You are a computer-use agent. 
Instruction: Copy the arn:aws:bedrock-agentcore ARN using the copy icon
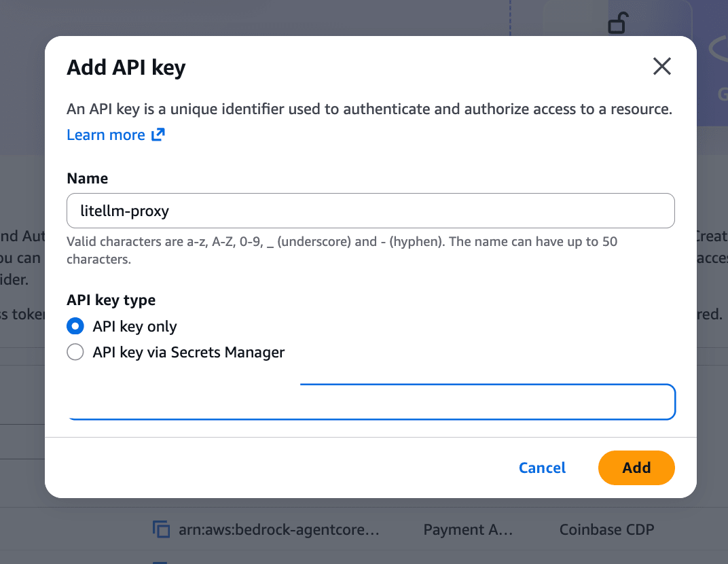tap(161, 529)
